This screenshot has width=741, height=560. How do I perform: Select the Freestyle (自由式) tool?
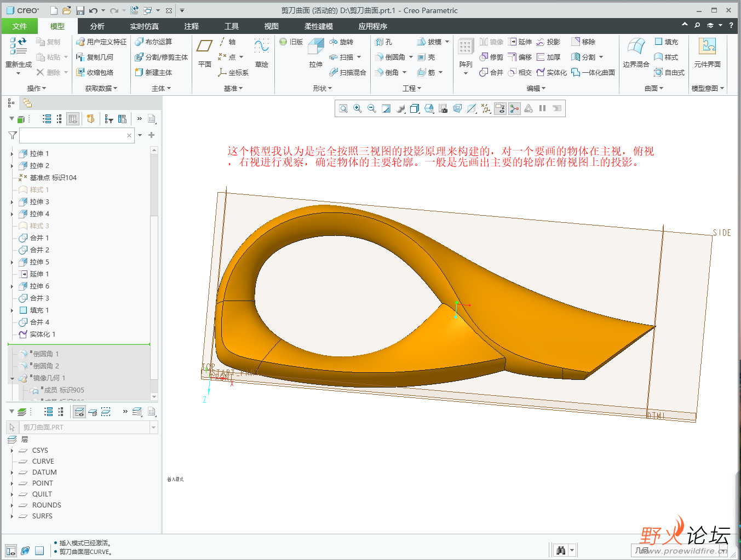[x=669, y=72]
